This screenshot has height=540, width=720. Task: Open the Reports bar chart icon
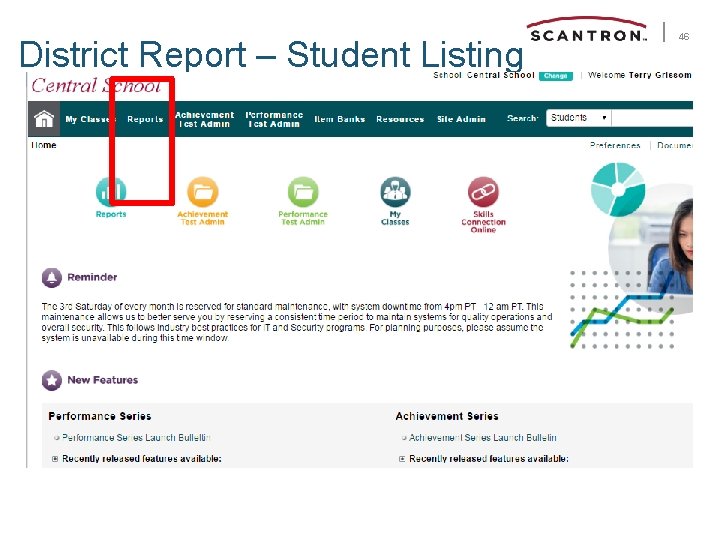(111, 191)
